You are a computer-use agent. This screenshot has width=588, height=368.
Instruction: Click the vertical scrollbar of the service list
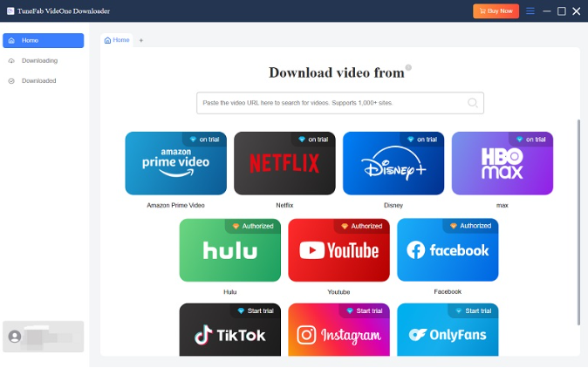[578, 222]
